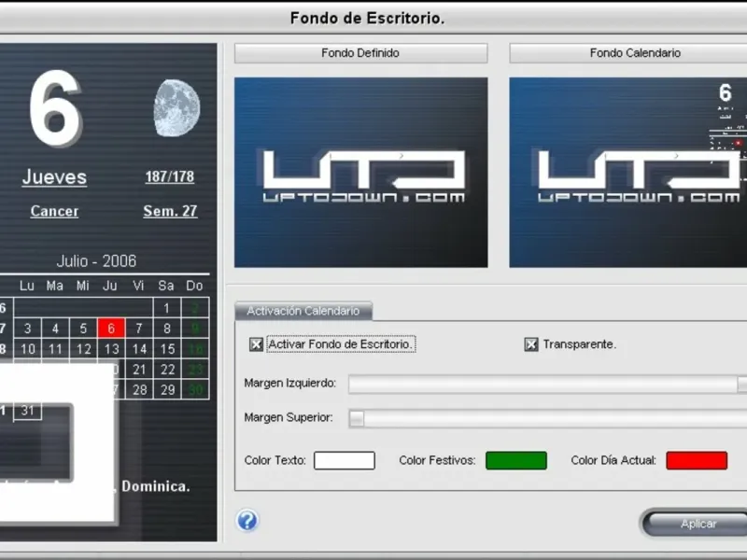Click the large day number 6
747x560 pixels.
pyautogui.click(x=55, y=107)
